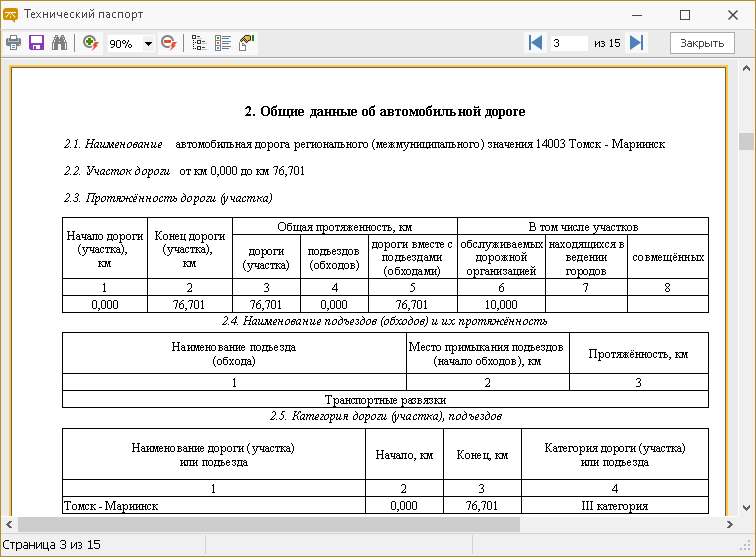
Task: Click 'подъездов (обходов)' column header
Action: (x=334, y=258)
